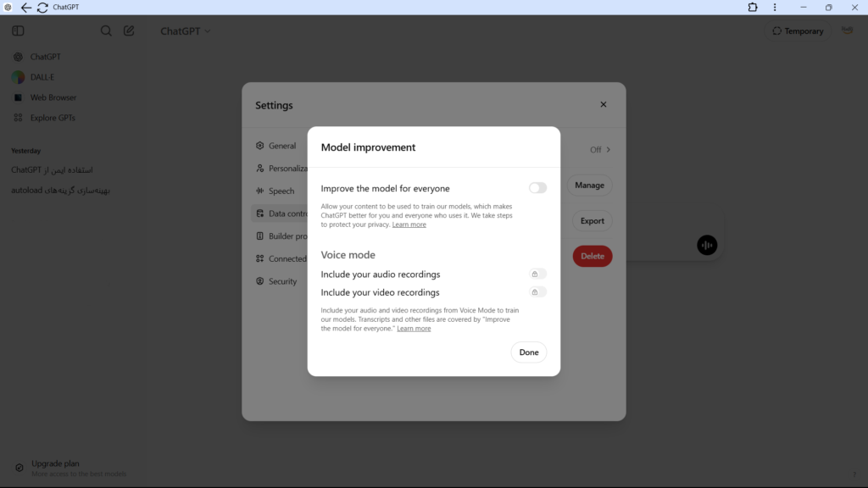Go back with title bar arrow
The height and width of the screenshot is (488, 868).
(x=26, y=8)
